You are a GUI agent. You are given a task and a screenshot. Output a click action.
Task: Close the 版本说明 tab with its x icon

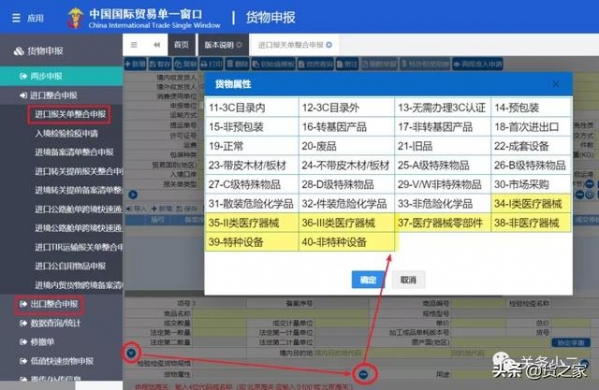click(239, 45)
